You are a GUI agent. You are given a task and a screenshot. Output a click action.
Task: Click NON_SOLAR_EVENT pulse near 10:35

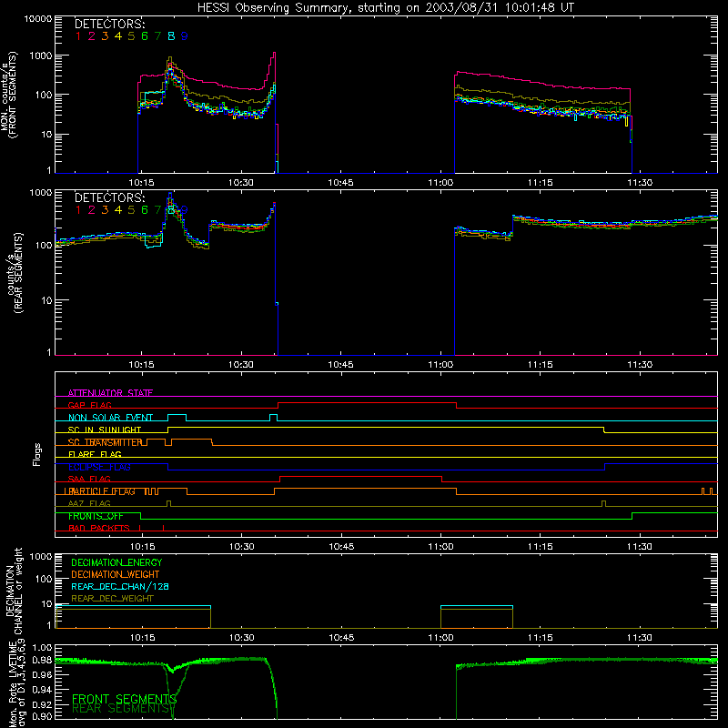tap(274, 418)
